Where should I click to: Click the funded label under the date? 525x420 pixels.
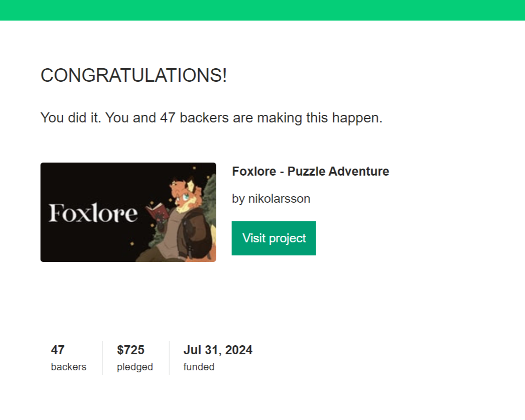click(198, 367)
